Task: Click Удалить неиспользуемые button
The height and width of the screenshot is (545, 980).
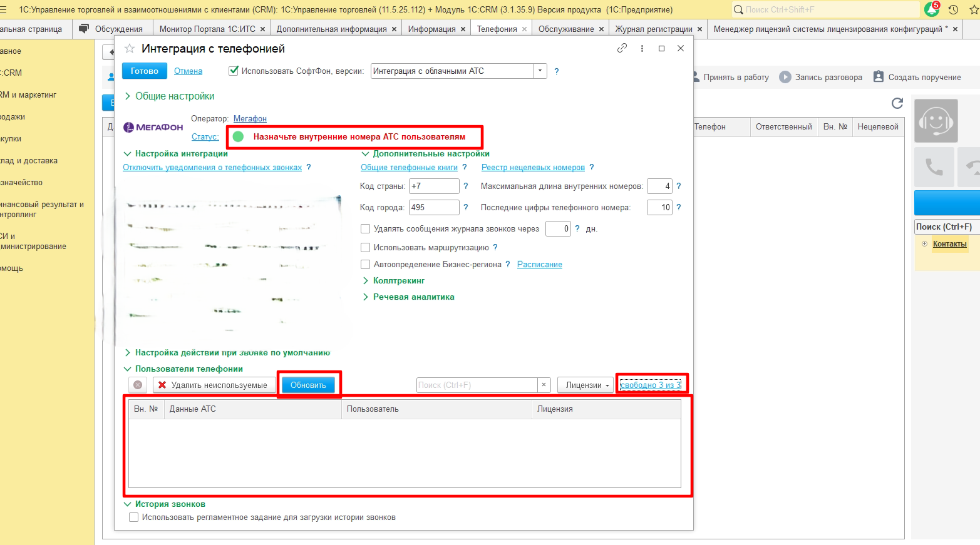Action: [214, 385]
